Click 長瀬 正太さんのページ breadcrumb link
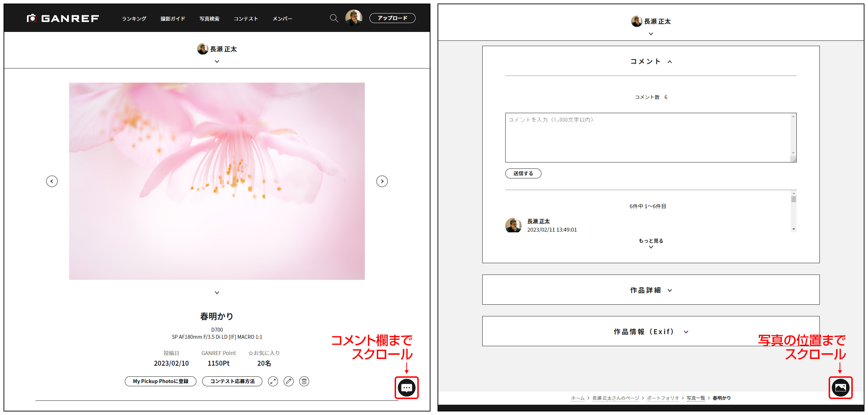The width and height of the screenshot is (868, 415). click(x=616, y=398)
